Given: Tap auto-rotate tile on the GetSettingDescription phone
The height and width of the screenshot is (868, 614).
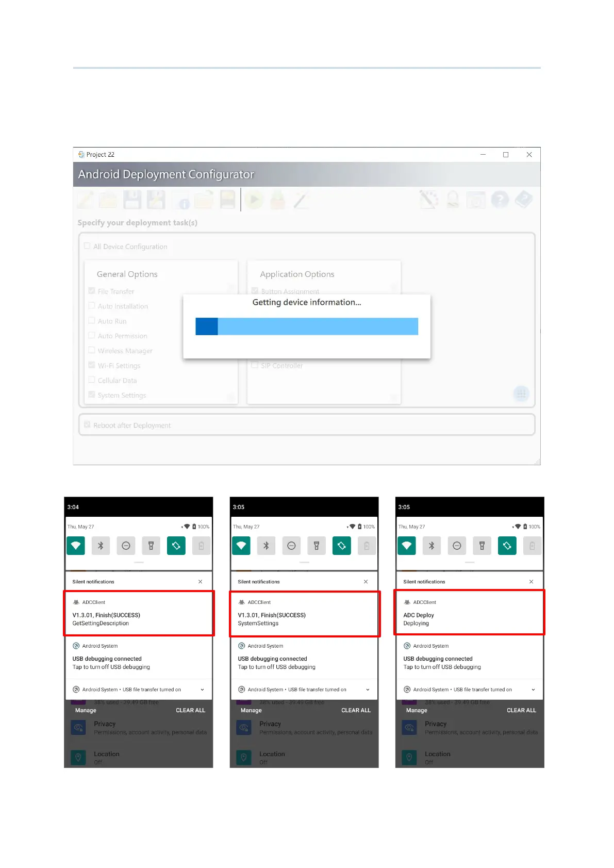Looking at the screenshot, I should 176,546.
